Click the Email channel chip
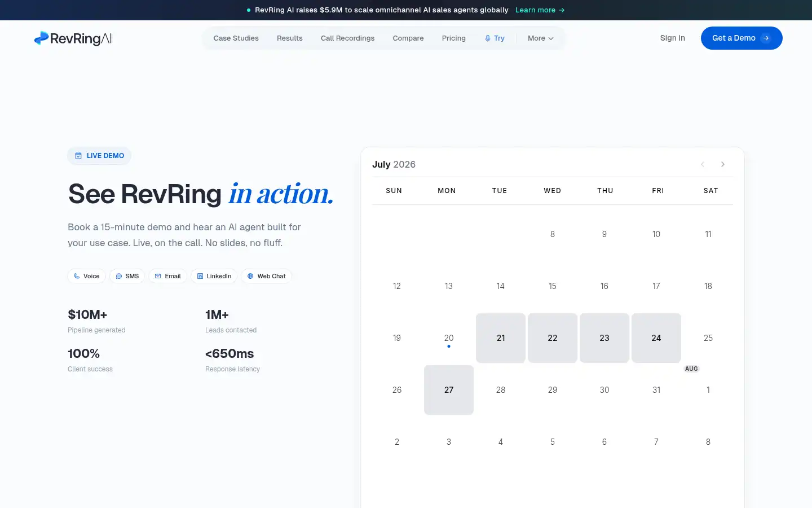This screenshot has height=508, width=812. (x=168, y=276)
